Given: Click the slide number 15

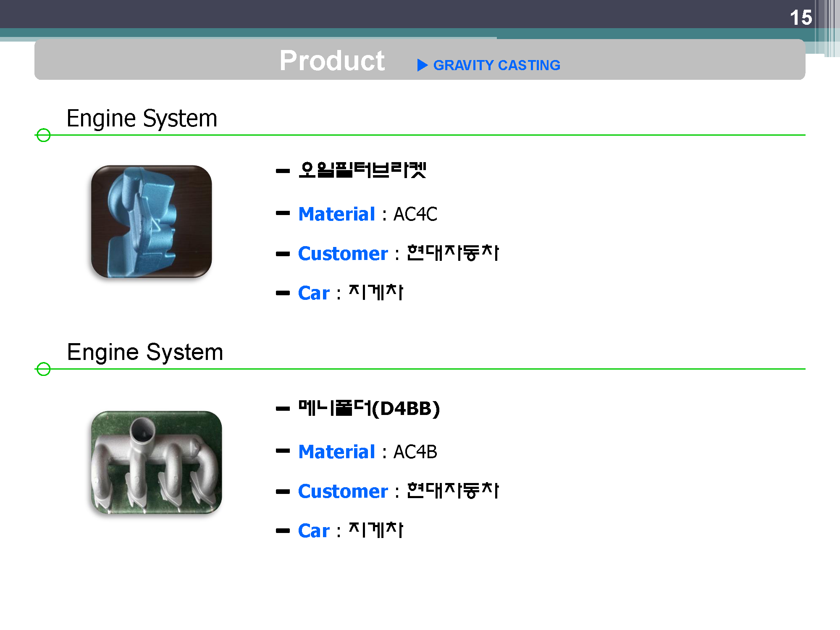Looking at the screenshot, I should pyautogui.click(x=801, y=18).
